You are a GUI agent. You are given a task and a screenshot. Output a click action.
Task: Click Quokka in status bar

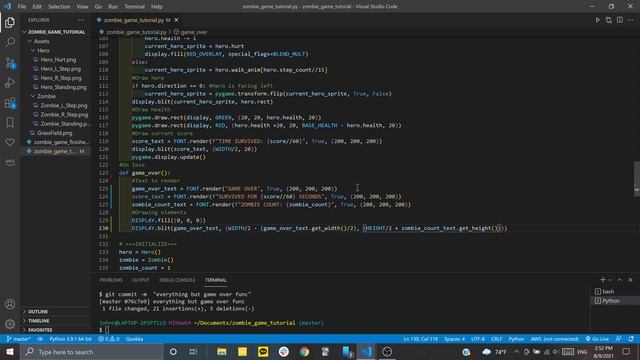click(x=134, y=339)
